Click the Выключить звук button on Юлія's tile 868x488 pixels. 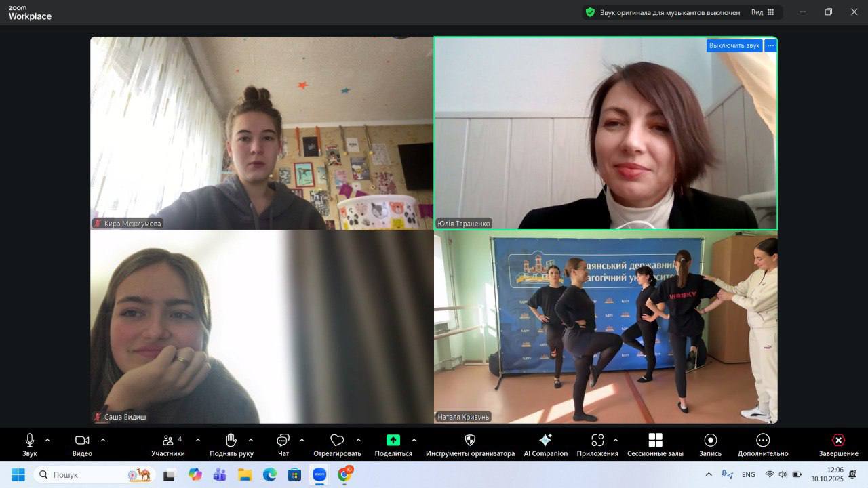734,45
